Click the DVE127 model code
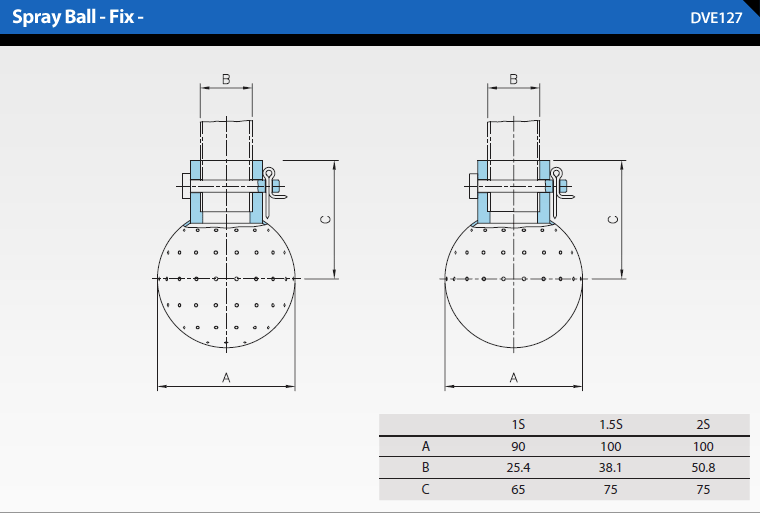The height and width of the screenshot is (513, 760). 716,18
